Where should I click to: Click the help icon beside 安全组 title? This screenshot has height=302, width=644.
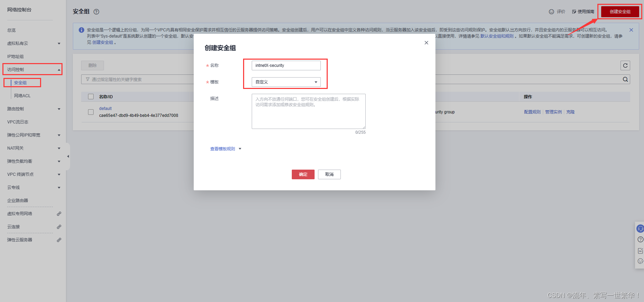point(96,12)
